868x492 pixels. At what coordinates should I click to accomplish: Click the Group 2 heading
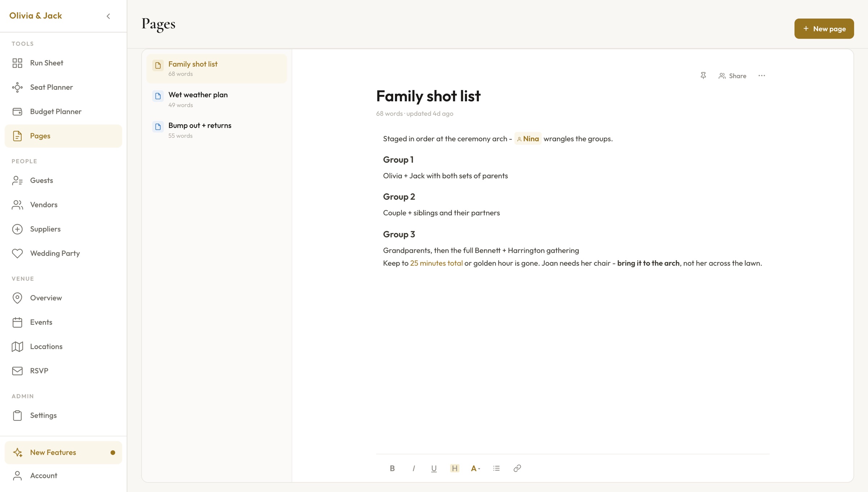pos(399,196)
